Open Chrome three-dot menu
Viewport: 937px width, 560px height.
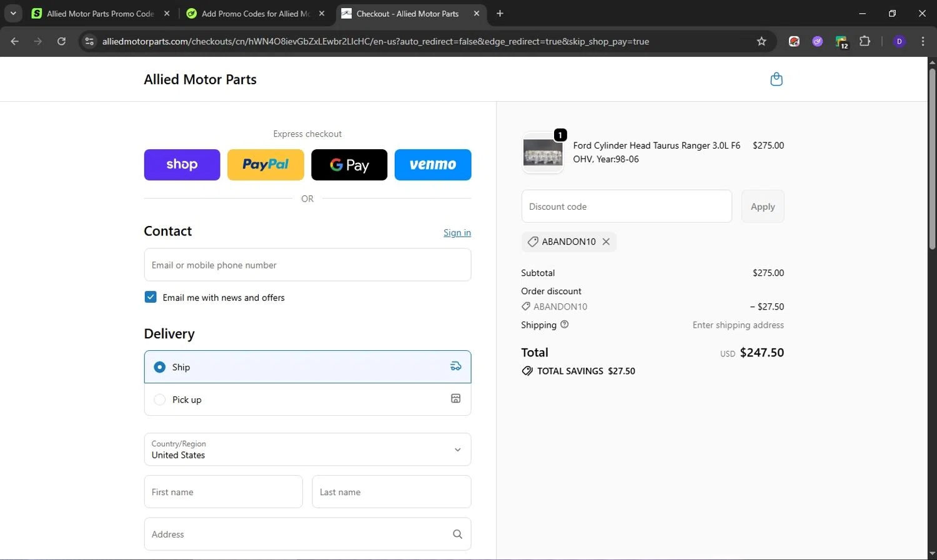[x=923, y=41]
